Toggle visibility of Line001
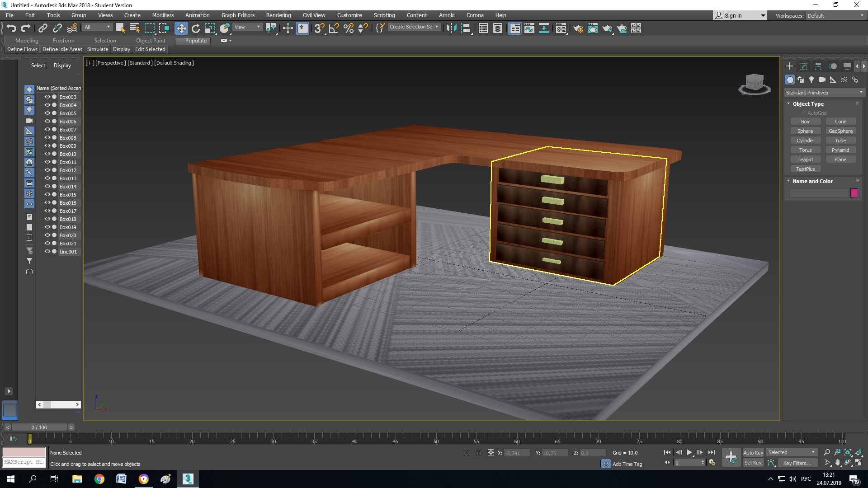Image resolution: width=868 pixels, height=488 pixels. (x=47, y=252)
